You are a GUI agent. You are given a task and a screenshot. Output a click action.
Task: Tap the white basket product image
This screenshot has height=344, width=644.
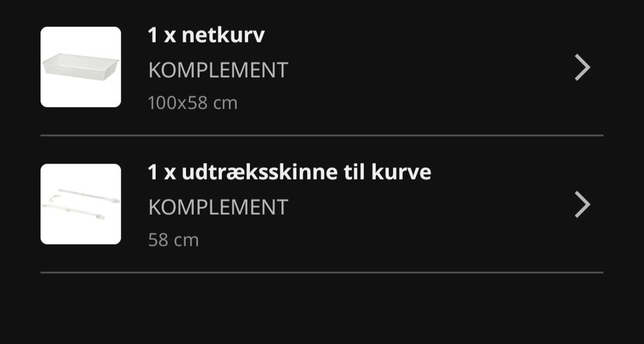click(81, 67)
